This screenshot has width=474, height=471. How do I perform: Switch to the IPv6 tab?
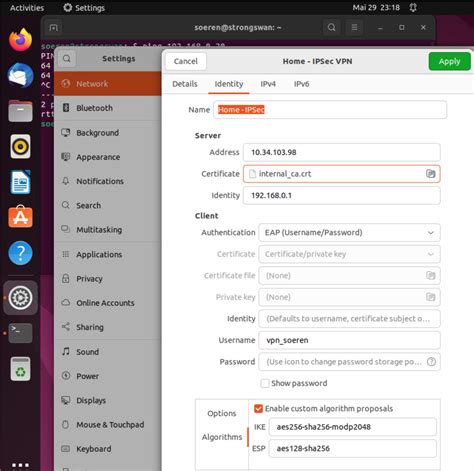301,84
